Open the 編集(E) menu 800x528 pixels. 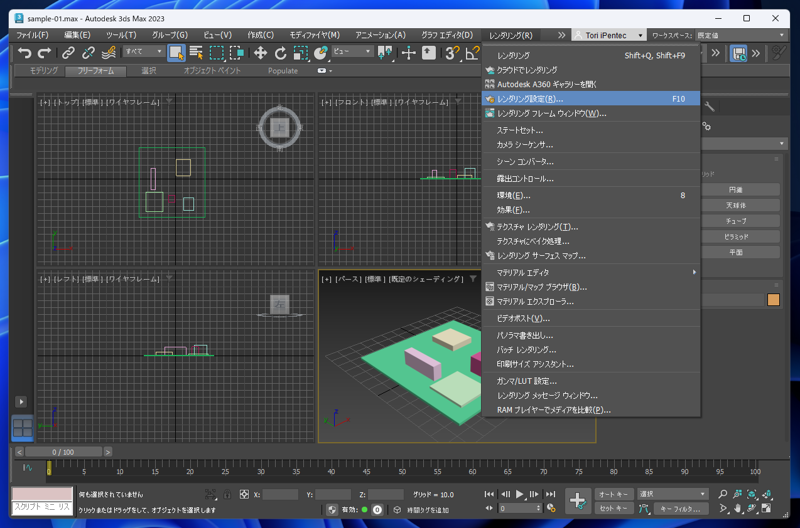(78, 35)
